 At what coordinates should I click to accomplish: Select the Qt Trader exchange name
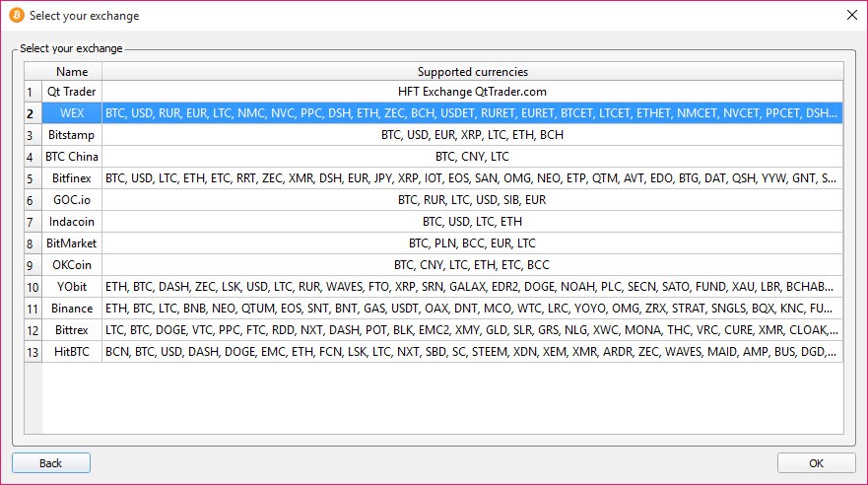point(72,92)
